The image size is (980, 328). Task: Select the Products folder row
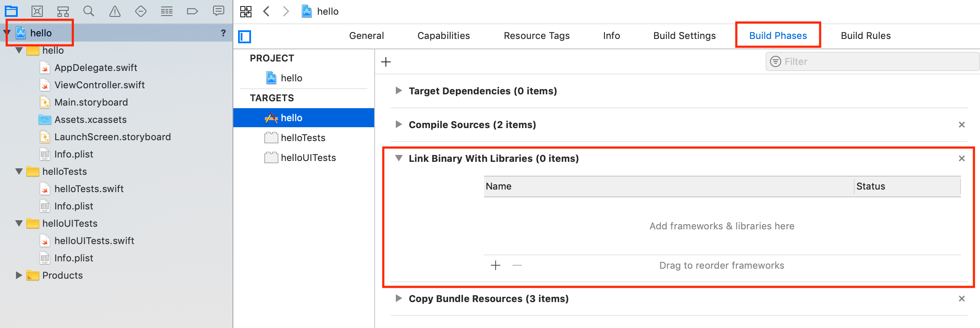pos(116,275)
